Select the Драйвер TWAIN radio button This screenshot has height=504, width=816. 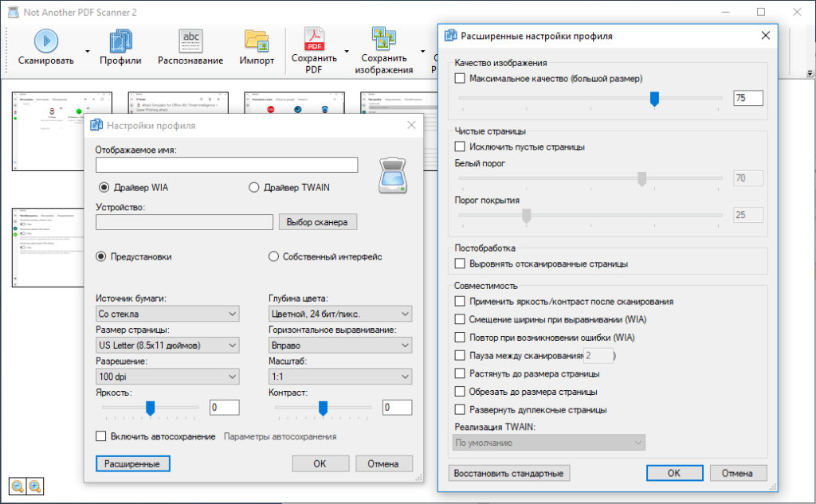point(253,187)
